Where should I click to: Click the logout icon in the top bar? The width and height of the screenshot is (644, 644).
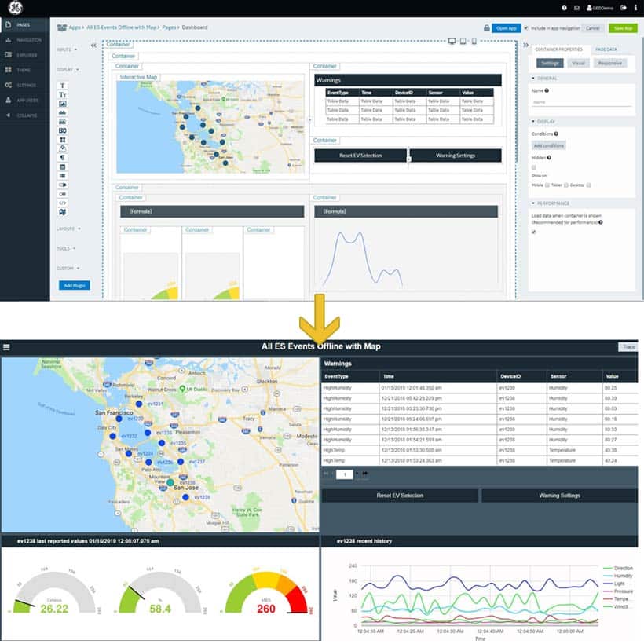point(624,8)
